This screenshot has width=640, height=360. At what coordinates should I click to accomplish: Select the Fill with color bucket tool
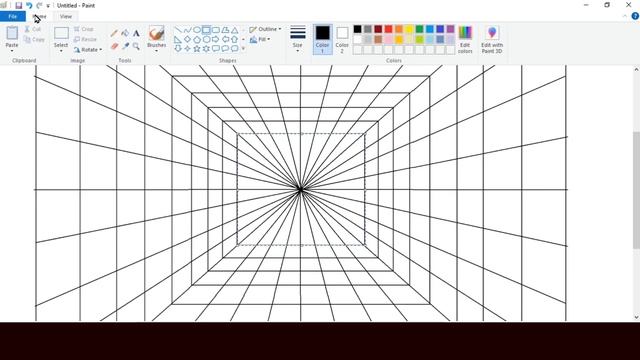(125, 33)
